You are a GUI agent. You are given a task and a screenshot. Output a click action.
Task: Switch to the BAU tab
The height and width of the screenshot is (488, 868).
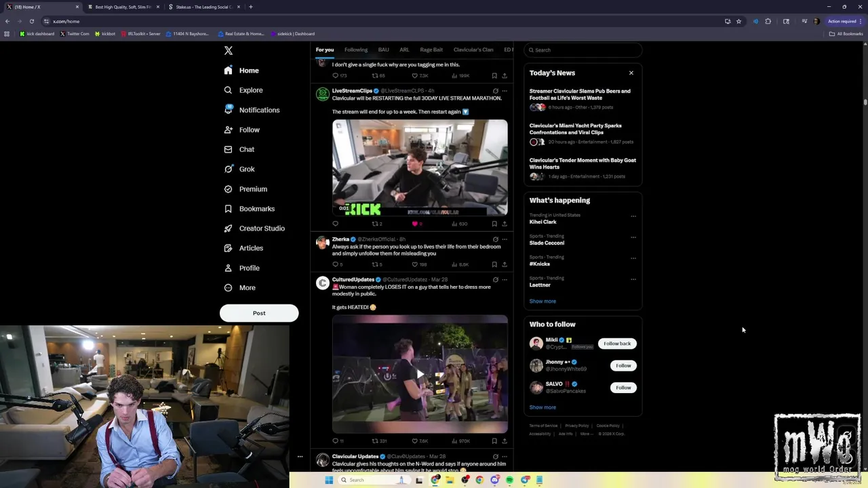point(383,49)
